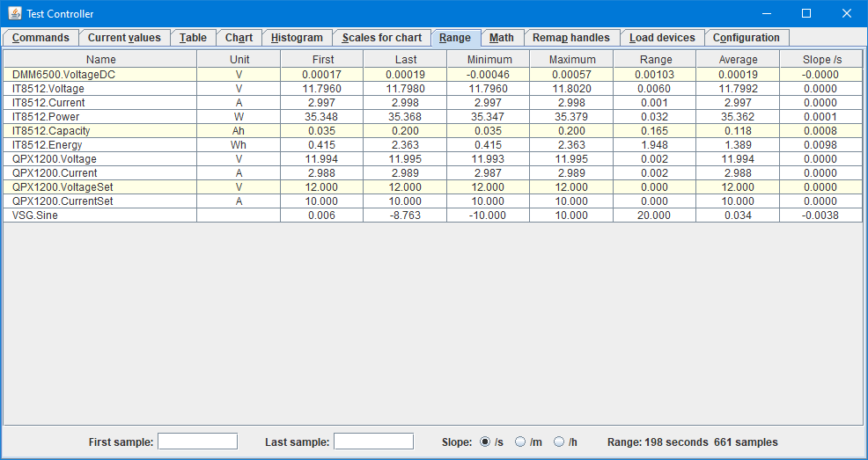Viewport: 868px width, 460px height.
Task: Click the First column header
Action: click(x=322, y=59)
